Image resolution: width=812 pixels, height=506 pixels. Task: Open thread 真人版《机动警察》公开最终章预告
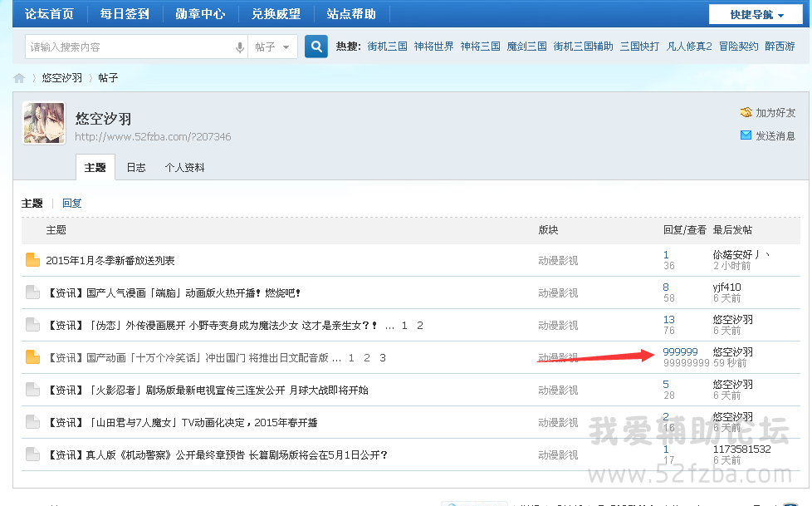point(217,454)
